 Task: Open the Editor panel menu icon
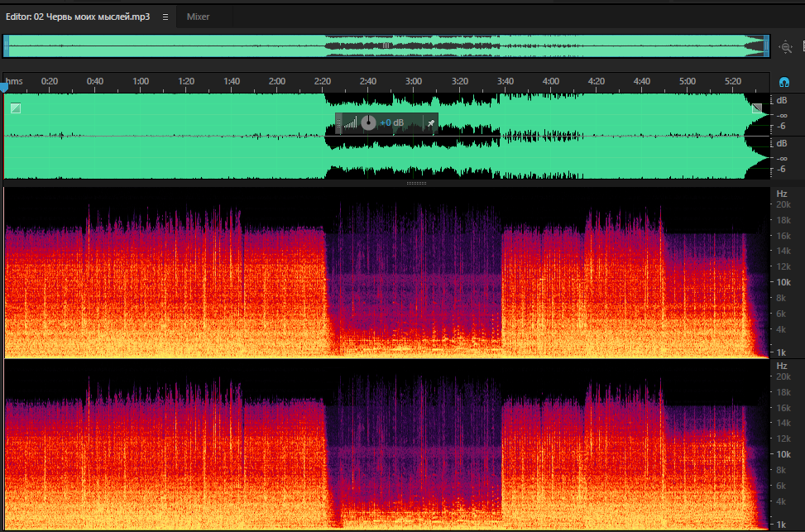[x=165, y=17]
